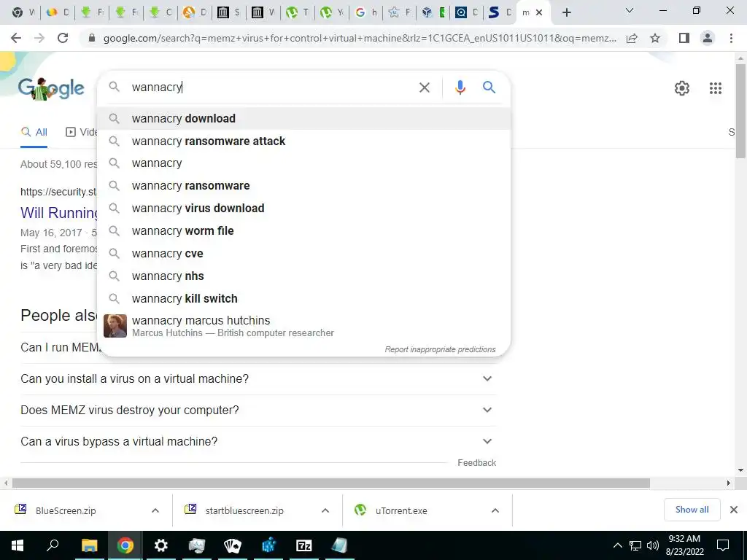Open the notification center
Screen dimensions: 747x560
723,545
